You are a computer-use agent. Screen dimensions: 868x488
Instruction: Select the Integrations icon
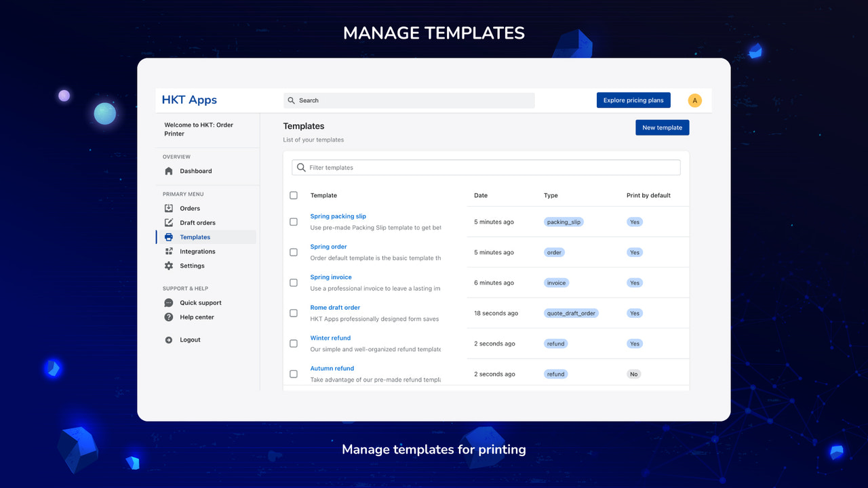pos(167,251)
